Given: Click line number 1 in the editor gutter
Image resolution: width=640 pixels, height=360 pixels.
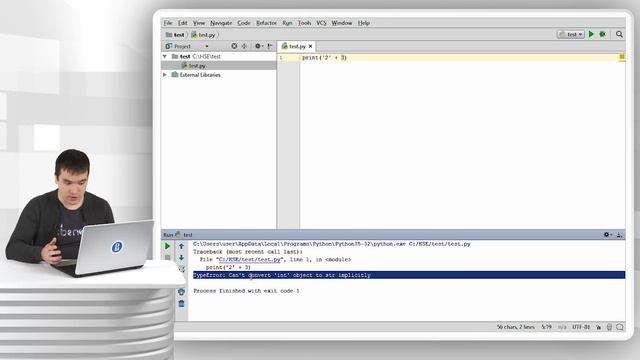Looking at the screenshot, I should [x=281, y=58].
